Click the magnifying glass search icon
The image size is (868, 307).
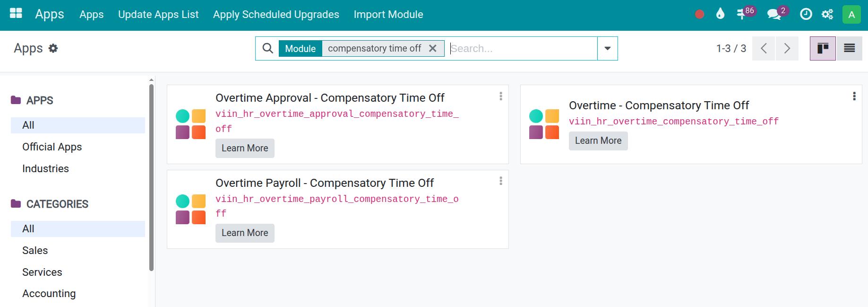click(x=267, y=48)
